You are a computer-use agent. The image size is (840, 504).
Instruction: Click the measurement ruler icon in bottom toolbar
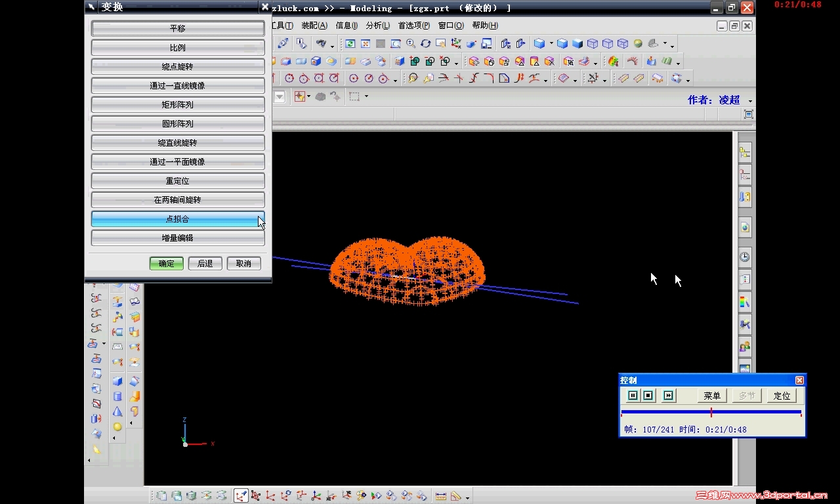coord(441,496)
